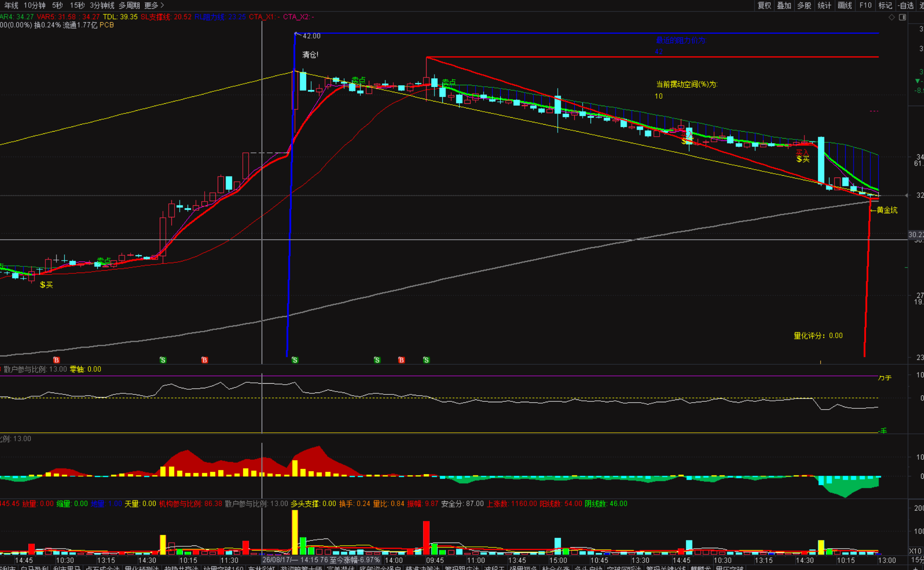Switch to the 5秒 period

click(57, 5)
